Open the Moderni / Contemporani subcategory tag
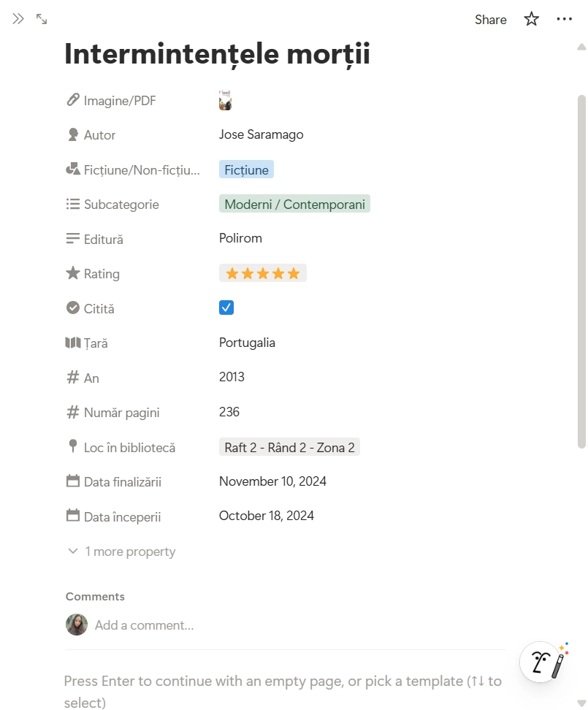This screenshot has width=588, height=710. [294, 205]
